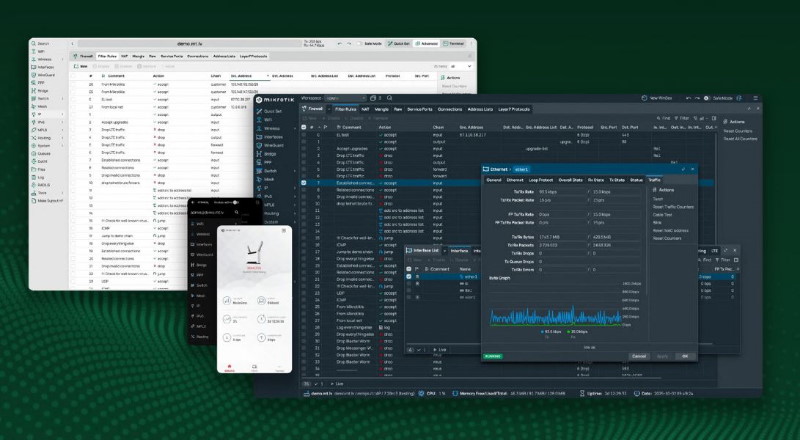Expand Routing submenu in light sidebar

[x=63, y=138]
